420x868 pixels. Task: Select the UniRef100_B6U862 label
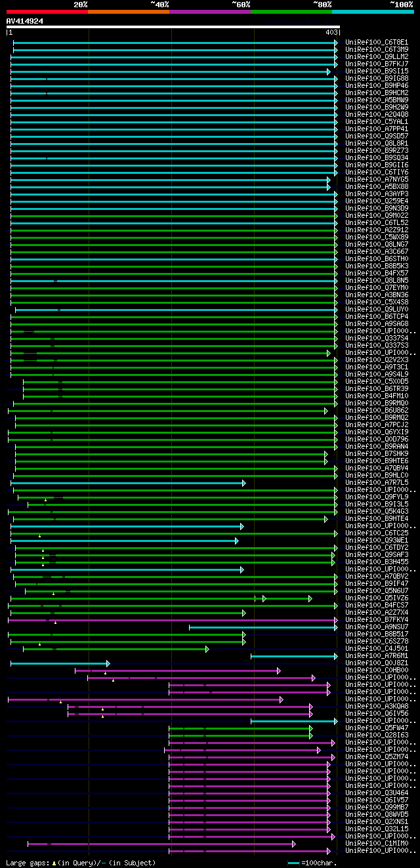point(377,411)
